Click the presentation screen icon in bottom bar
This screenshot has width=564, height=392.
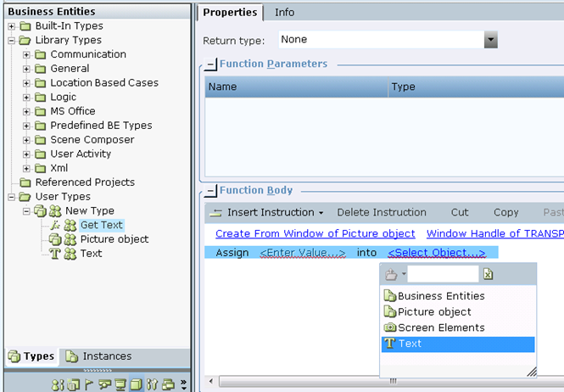click(120, 384)
